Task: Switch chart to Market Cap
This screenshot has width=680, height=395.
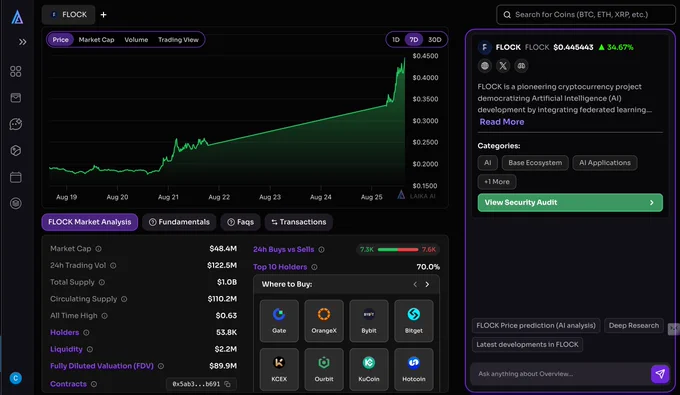Action: coord(96,40)
